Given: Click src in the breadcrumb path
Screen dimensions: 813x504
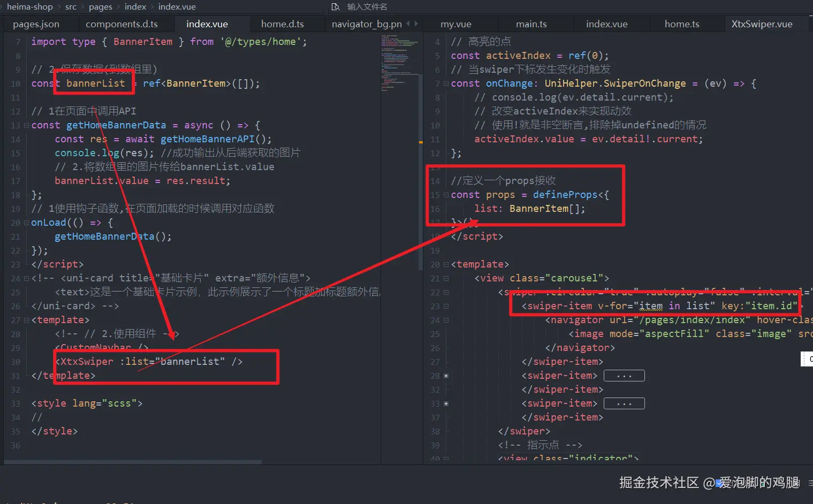Looking at the screenshot, I should tap(71, 7).
